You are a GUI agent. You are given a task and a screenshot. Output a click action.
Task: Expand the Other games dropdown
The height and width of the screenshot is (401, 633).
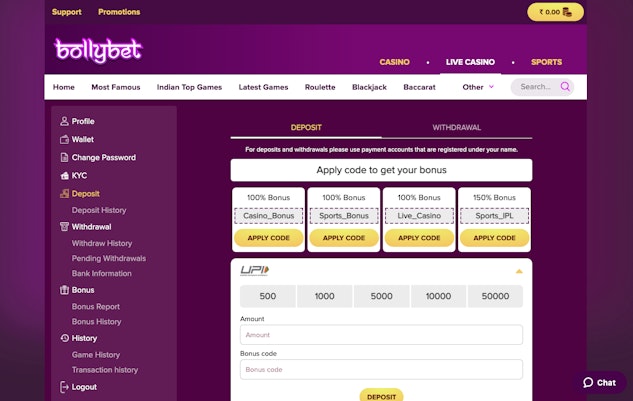click(478, 87)
